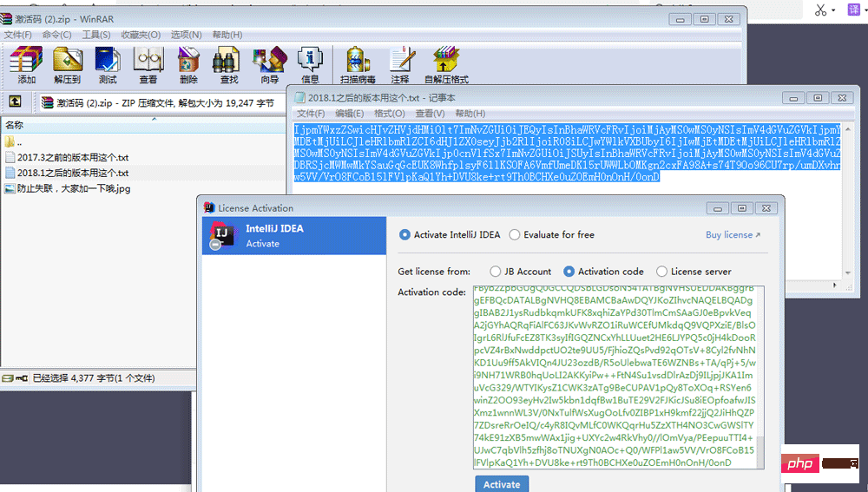The height and width of the screenshot is (492, 868).
Task: Select the Activate IntelliJ IDEA radio button
Action: point(404,234)
